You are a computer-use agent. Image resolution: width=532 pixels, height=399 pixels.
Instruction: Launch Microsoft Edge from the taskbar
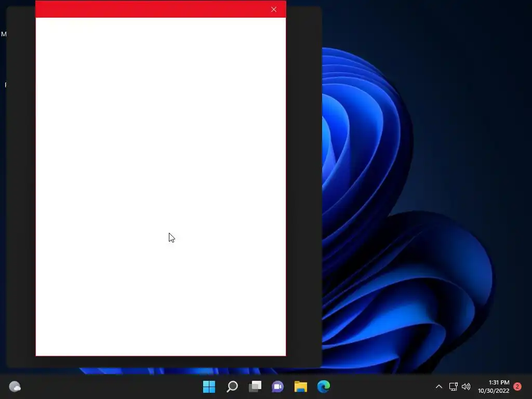coord(323,387)
